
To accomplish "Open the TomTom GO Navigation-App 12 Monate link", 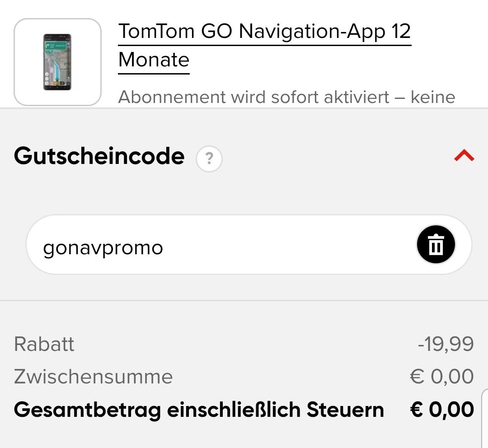I will point(264,46).
